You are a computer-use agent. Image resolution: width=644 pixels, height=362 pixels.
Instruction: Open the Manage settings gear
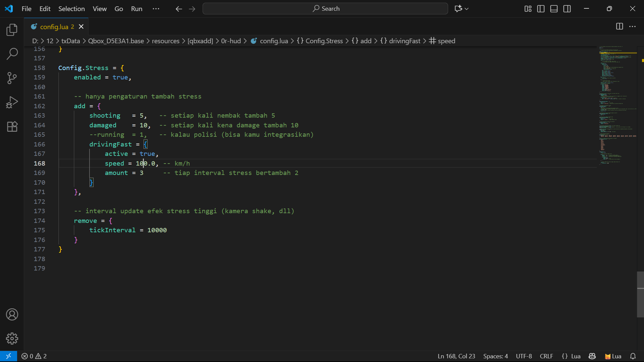pyautogui.click(x=12, y=339)
